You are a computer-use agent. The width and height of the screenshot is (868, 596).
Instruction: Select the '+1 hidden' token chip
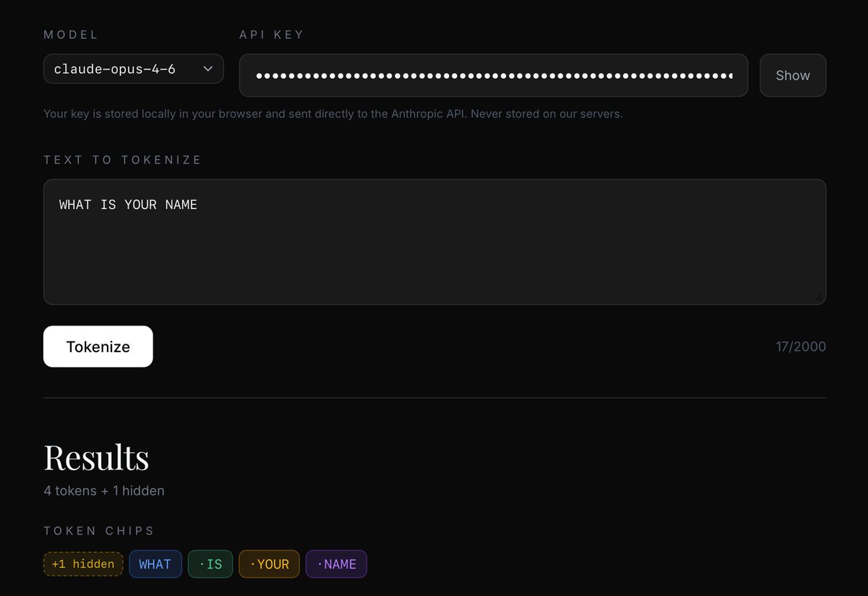[x=83, y=564]
